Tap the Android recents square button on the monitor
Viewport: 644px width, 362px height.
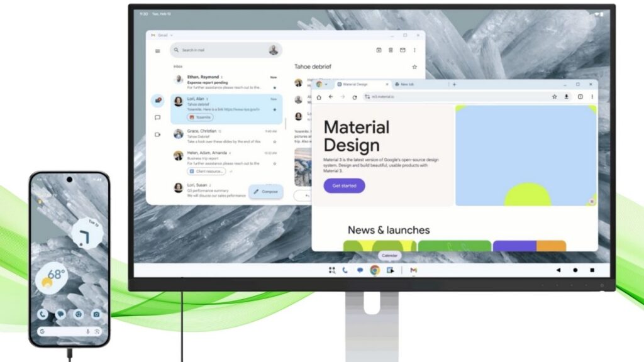[x=592, y=270]
